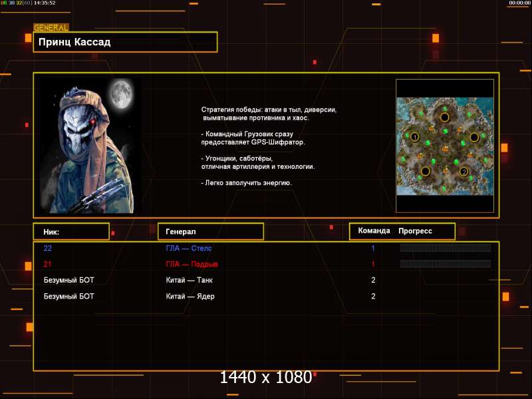This screenshot has width=532, height=399.
Task: Select player 22 in the list
Action: 47,248
